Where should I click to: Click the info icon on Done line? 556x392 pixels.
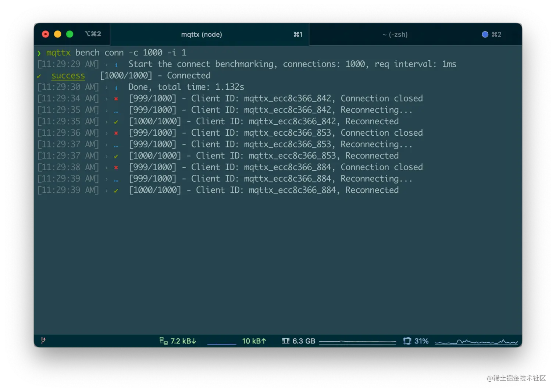pos(116,88)
